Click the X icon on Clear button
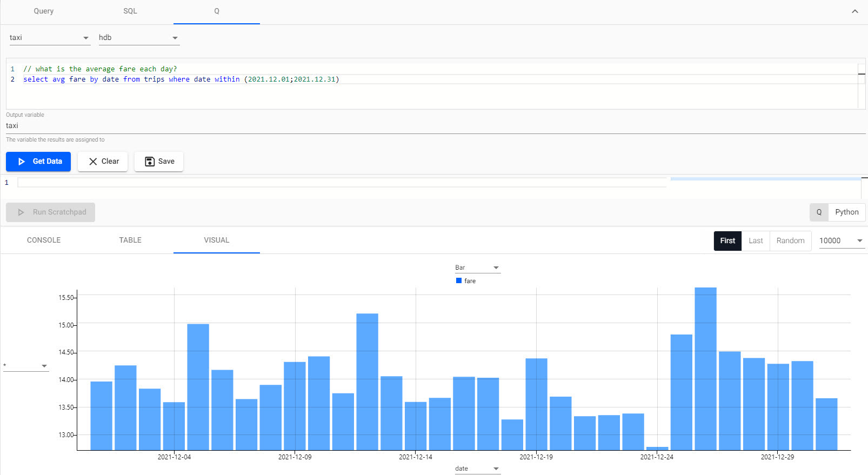 tap(93, 162)
